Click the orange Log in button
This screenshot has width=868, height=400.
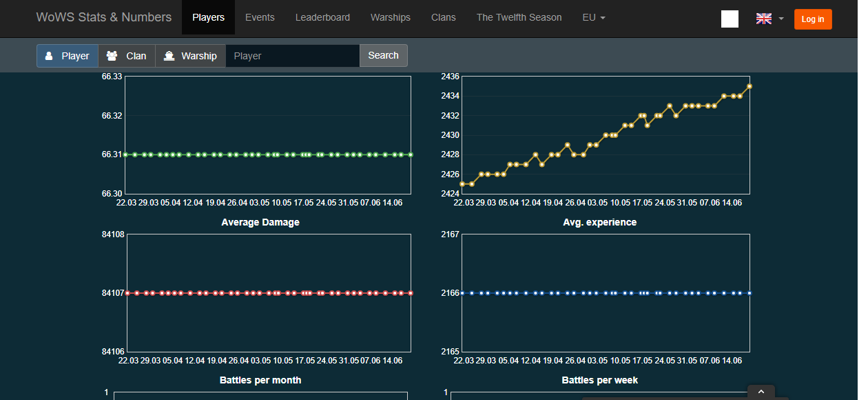(813, 19)
